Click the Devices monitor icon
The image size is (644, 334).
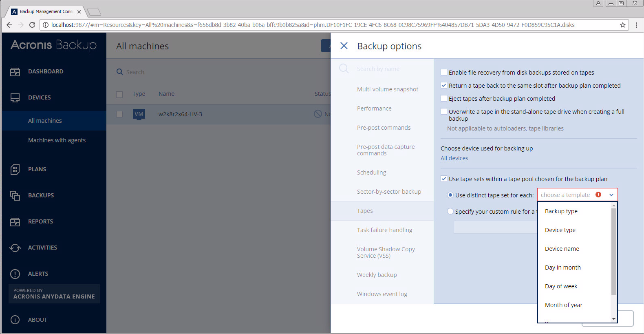(x=15, y=98)
